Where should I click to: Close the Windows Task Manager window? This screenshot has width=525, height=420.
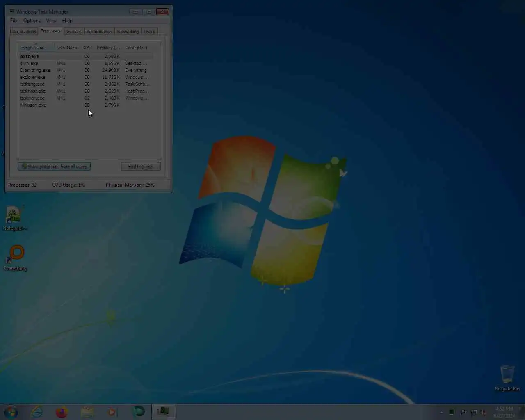point(163,11)
